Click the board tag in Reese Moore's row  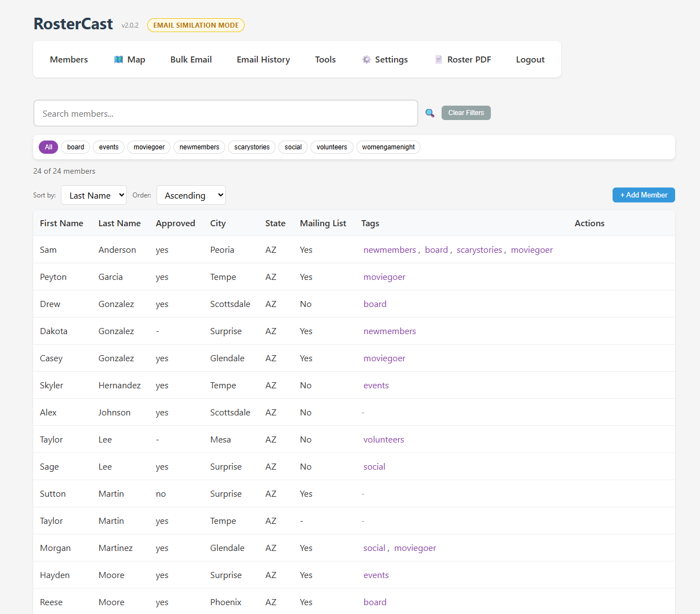[x=375, y=602]
